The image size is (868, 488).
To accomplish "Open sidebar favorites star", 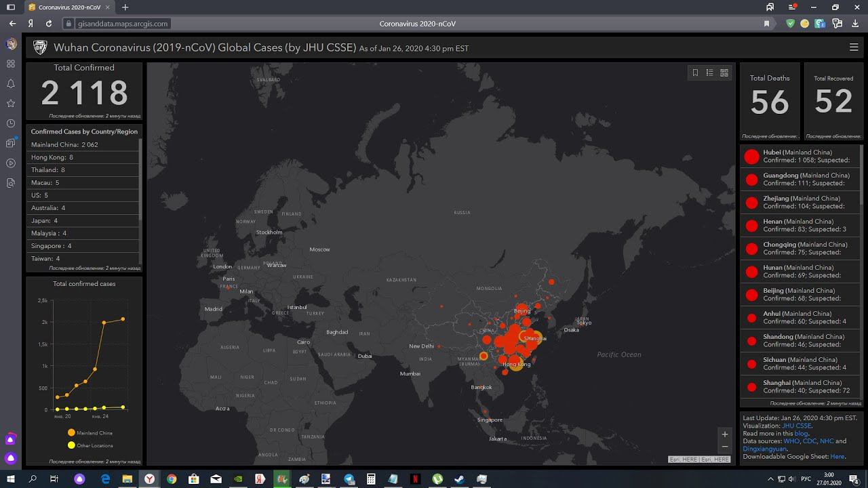I will 11,104.
